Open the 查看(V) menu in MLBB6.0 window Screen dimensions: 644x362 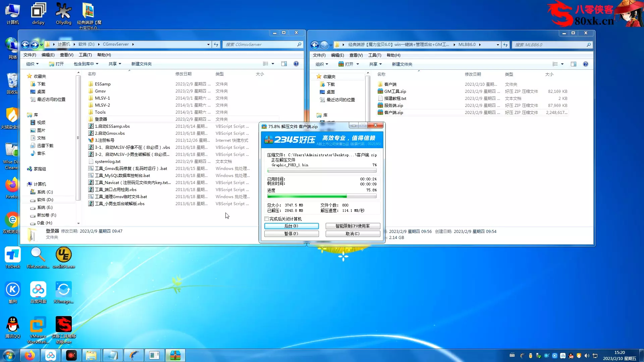[x=356, y=55]
